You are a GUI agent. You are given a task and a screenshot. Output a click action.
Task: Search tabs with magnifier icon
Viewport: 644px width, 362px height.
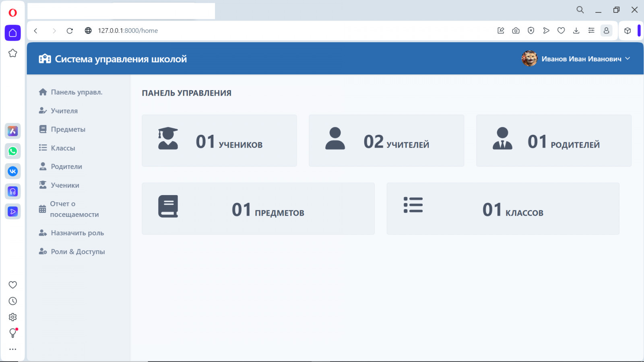(x=580, y=10)
